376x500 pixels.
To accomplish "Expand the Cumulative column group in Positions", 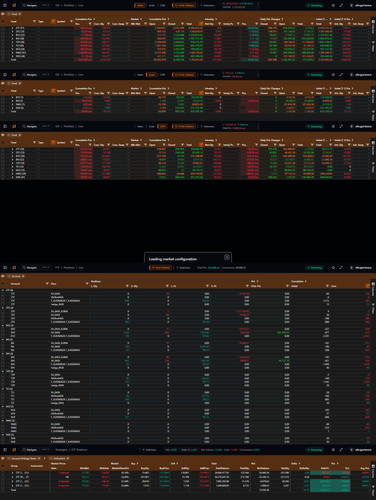I will pos(305,281).
